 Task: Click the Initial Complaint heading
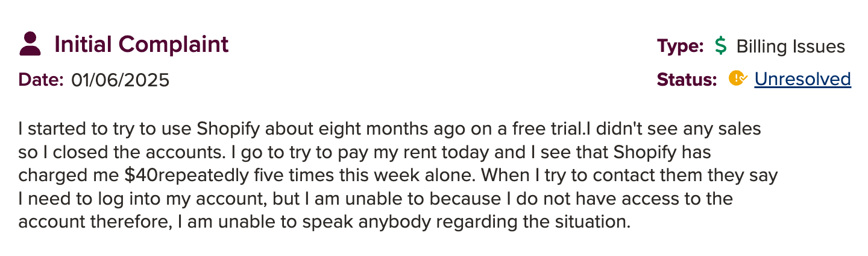point(141,45)
